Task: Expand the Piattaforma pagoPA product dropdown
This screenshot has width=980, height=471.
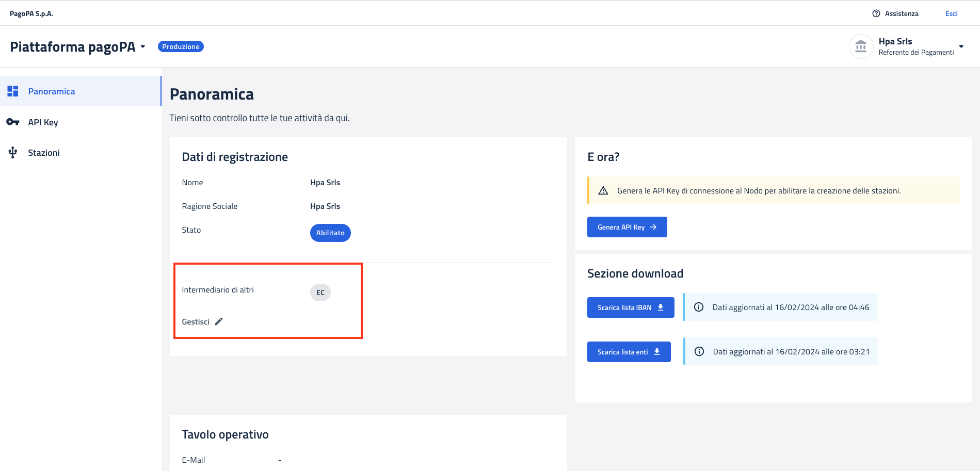Action: pyautogui.click(x=143, y=47)
